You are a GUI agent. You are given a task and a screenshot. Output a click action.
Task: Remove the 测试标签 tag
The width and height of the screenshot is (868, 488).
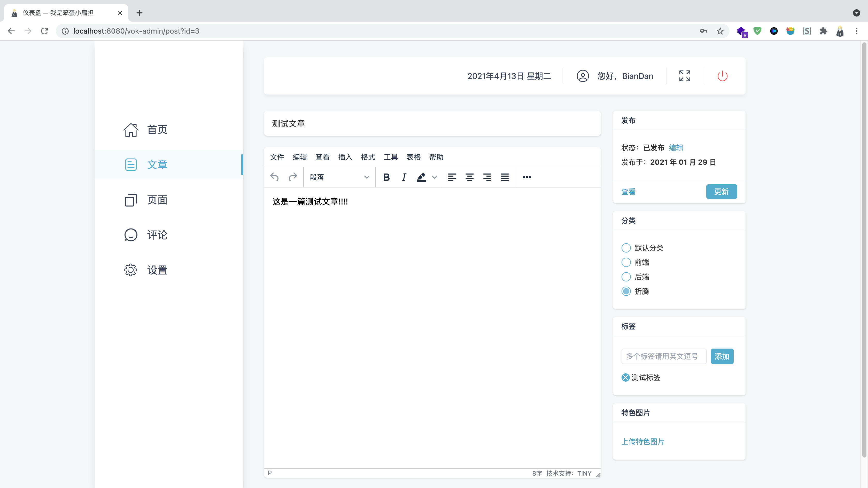coord(625,377)
